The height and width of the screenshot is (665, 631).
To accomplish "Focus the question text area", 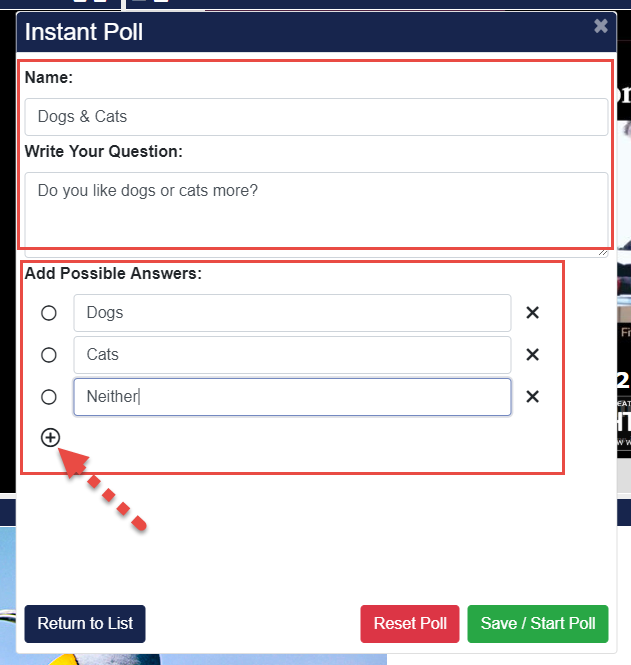I will pyautogui.click(x=316, y=208).
